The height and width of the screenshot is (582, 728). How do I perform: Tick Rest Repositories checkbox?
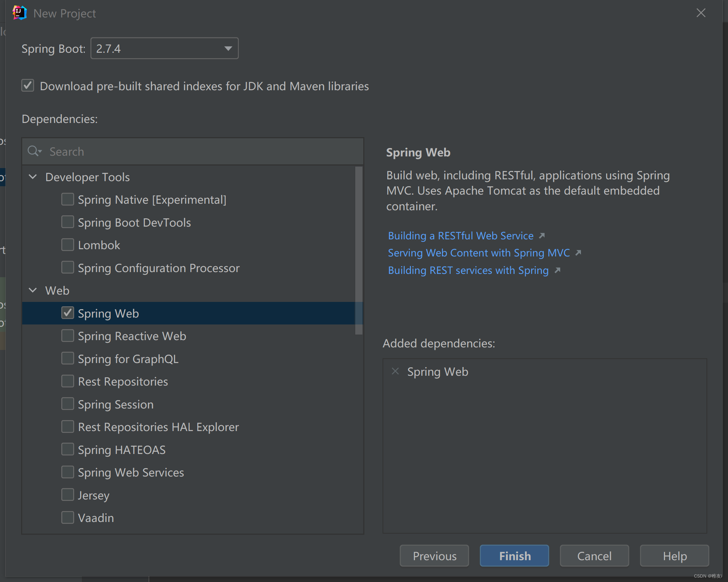click(x=68, y=381)
